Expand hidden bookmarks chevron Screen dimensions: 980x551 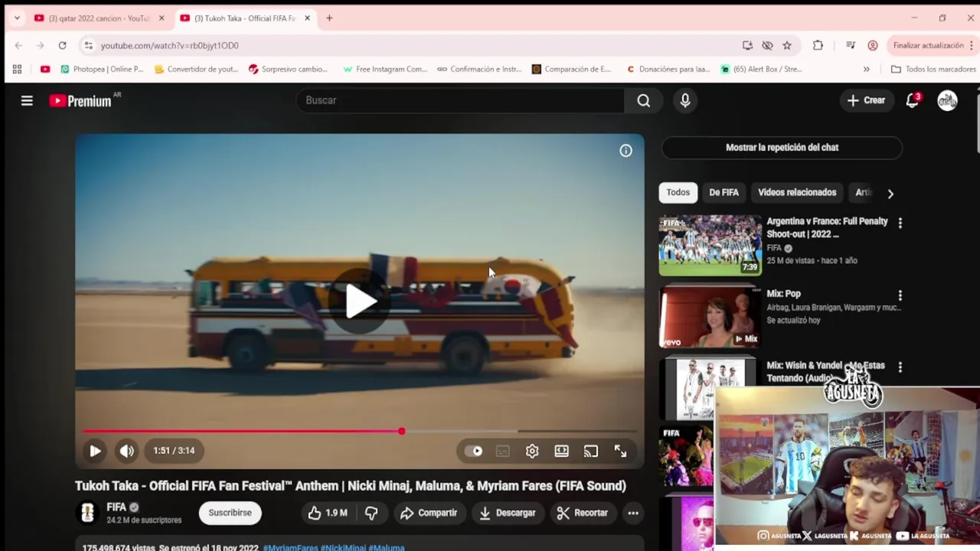[x=866, y=69]
